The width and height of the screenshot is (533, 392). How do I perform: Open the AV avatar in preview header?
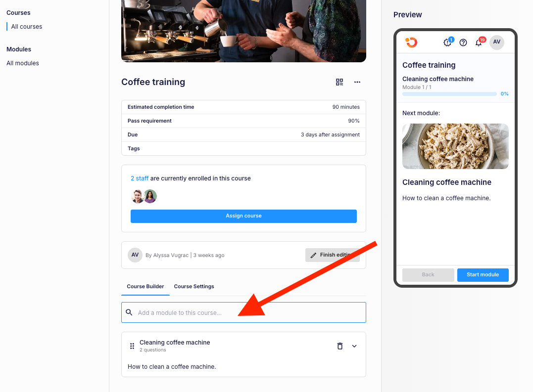tap(497, 42)
